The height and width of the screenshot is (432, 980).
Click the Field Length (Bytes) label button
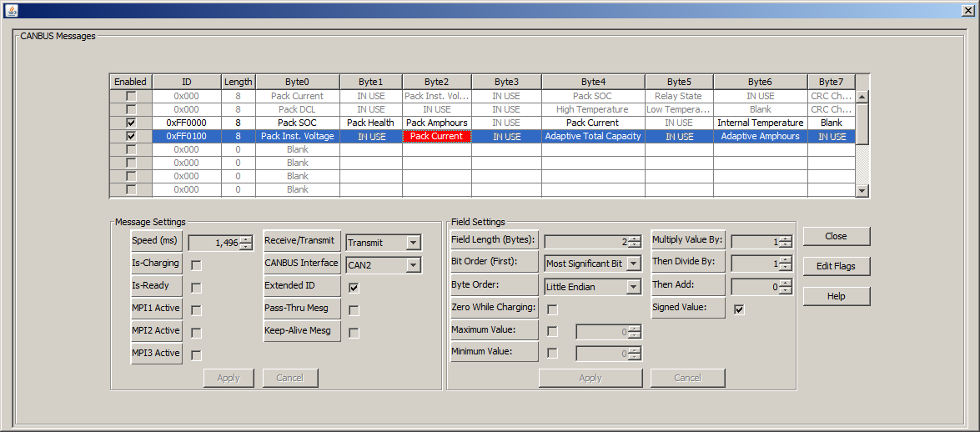coord(495,239)
